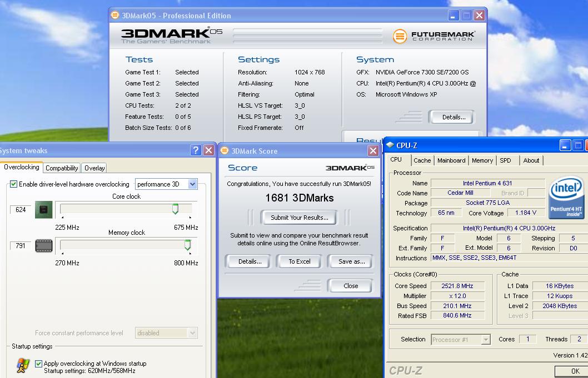This screenshot has width=588, height=378.
Task: Switch to the Overclocking tab
Action: 21,167
